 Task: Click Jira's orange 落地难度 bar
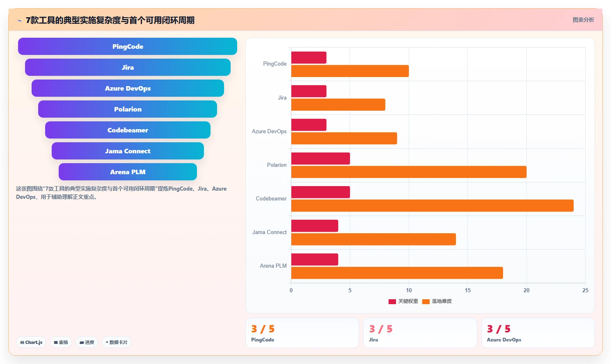point(338,105)
